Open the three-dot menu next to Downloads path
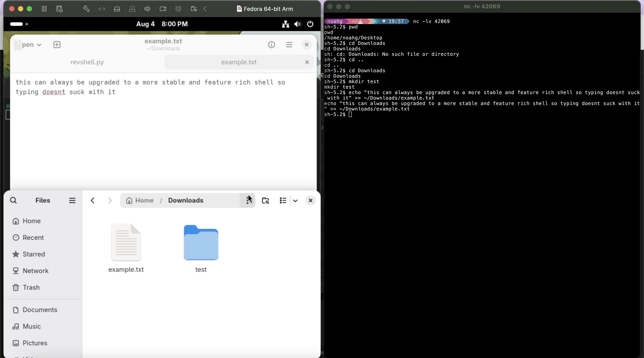Screen dimensions: 644x358 [248, 200]
